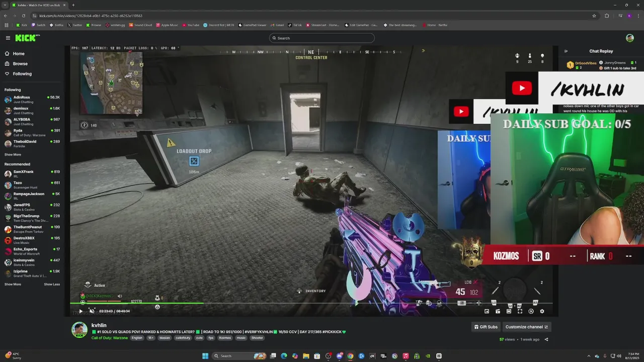Open AdinRoss followed channel

coord(32,99)
